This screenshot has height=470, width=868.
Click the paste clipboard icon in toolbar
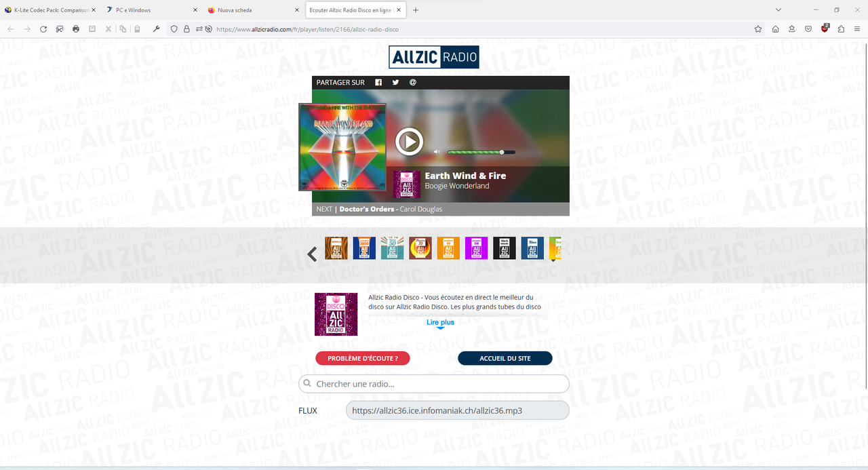coord(137,29)
